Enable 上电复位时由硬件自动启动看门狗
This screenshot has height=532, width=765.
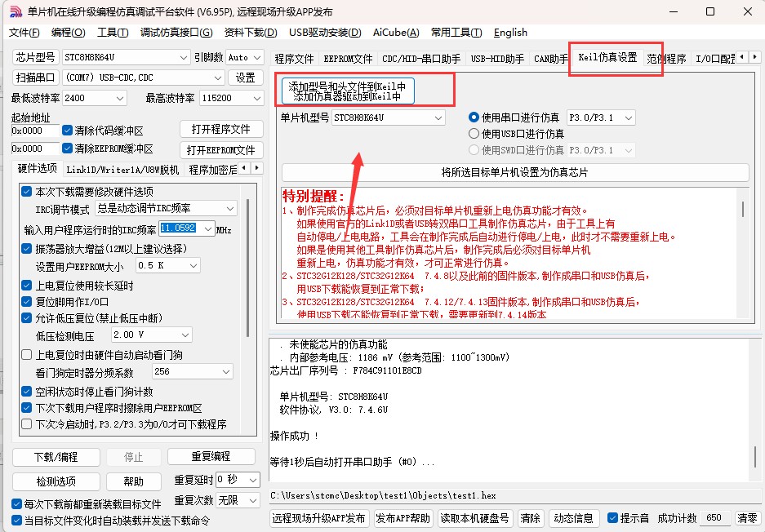[26, 355]
